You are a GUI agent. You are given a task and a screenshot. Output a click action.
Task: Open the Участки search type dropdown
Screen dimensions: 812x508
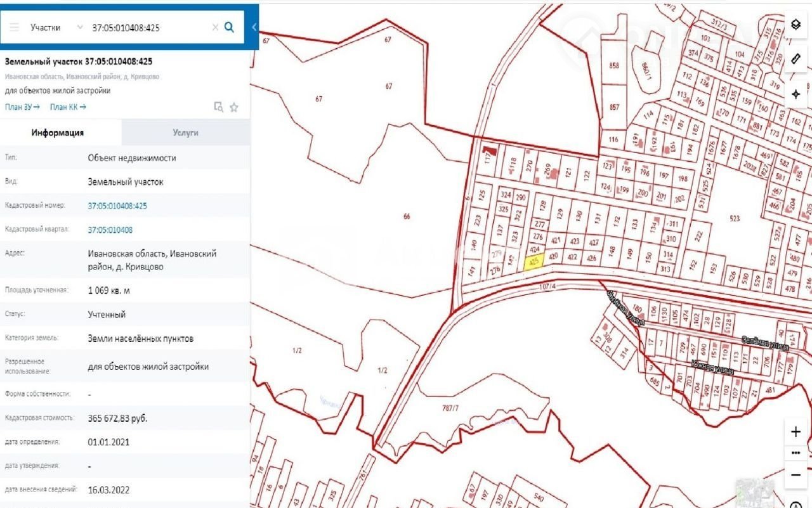56,27
